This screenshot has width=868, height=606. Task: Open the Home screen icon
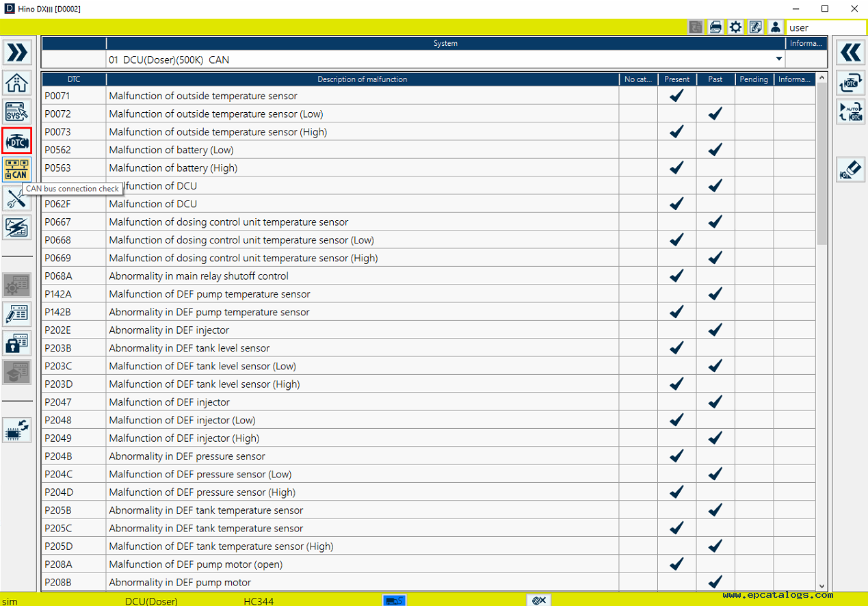16,82
